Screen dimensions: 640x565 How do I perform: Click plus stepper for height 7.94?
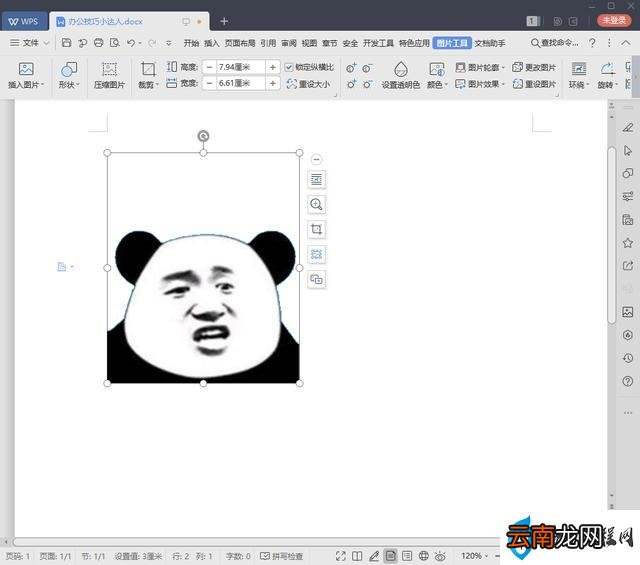tap(273, 67)
